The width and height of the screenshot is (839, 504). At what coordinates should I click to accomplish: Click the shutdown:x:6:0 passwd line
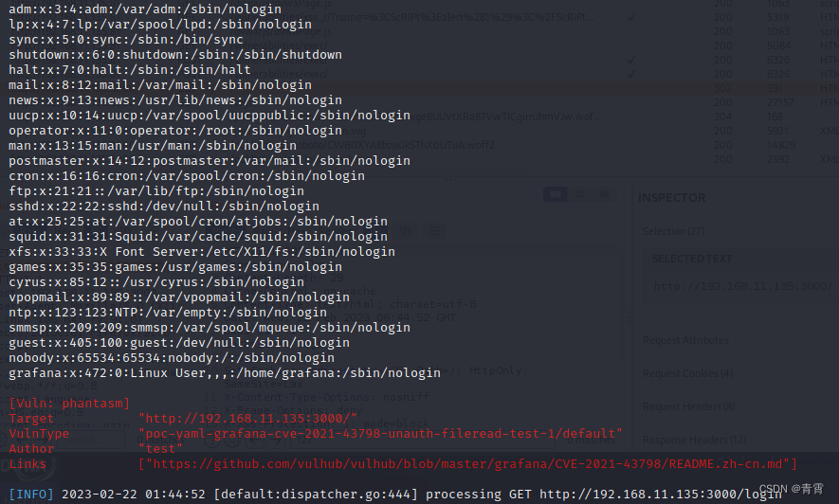(175, 55)
